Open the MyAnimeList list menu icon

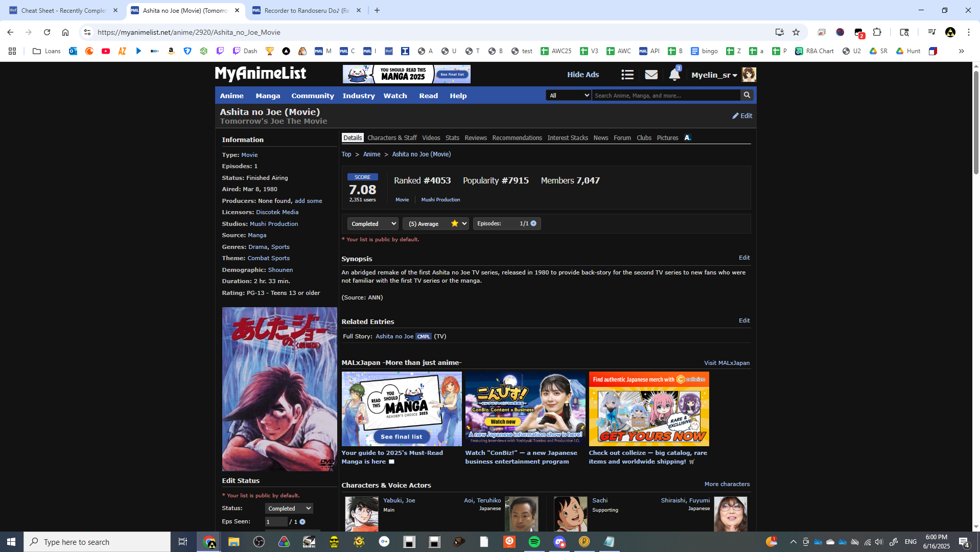point(627,75)
